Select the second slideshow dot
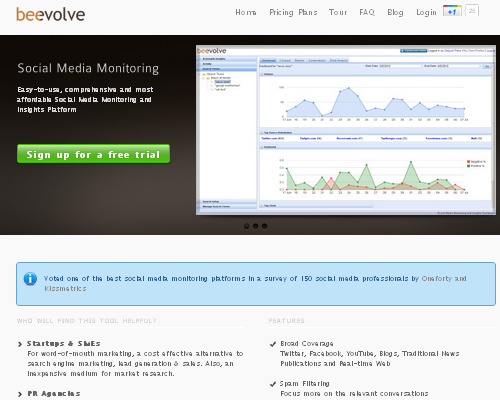 256,226
